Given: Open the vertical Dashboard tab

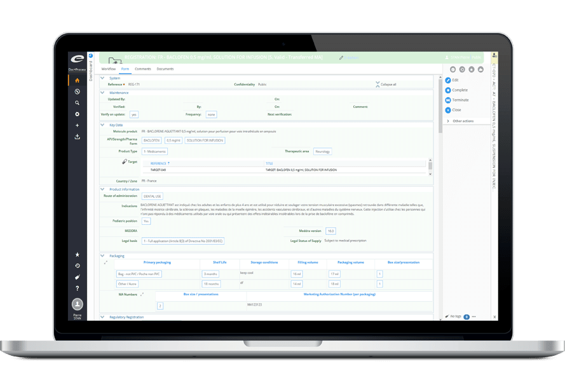Looking at the screenshot, I should pyautogui.click(x=91, y=71).
